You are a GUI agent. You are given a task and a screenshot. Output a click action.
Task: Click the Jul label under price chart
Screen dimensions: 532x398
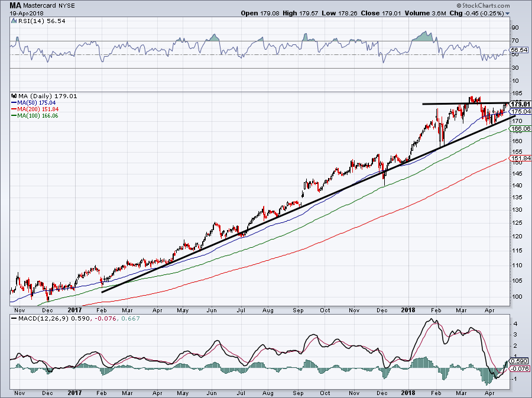(x=241, y=310)
